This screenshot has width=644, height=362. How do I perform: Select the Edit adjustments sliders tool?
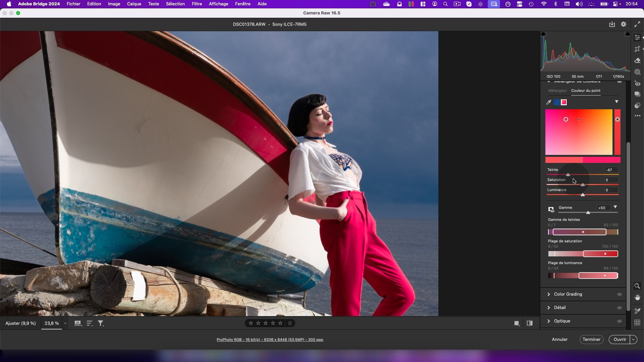coord(637,38)
